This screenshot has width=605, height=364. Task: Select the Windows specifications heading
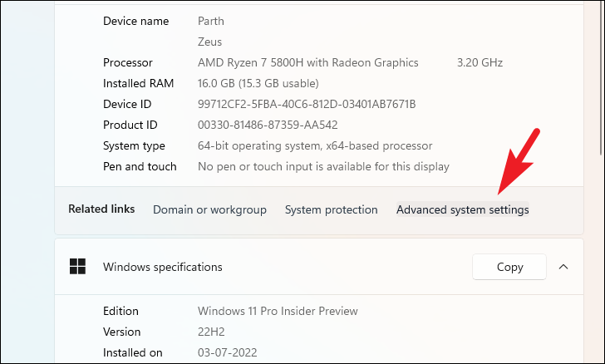point(162,267)
